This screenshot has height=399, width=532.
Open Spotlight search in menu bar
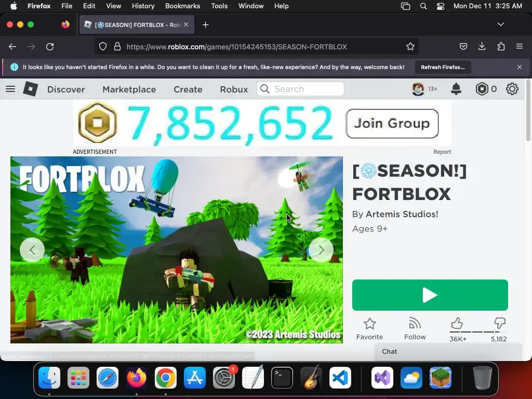pos(423,6)
